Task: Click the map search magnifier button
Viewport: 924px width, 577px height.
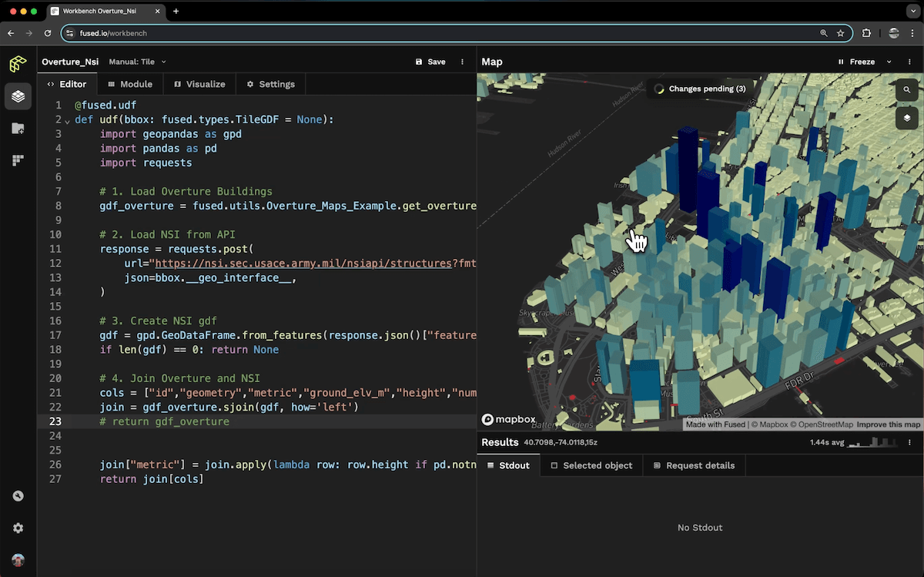Action: pos(907,90)
